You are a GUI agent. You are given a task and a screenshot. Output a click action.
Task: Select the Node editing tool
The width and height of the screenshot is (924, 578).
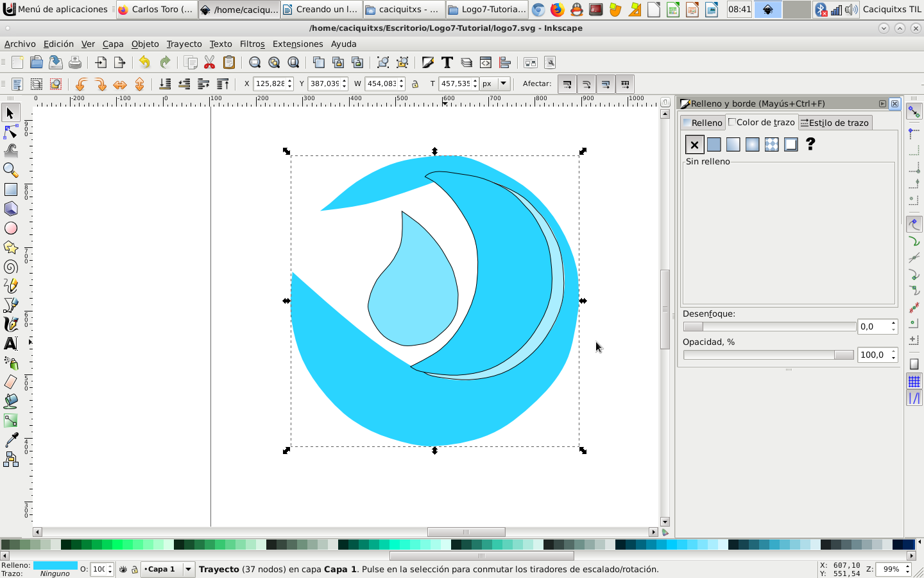11,132
